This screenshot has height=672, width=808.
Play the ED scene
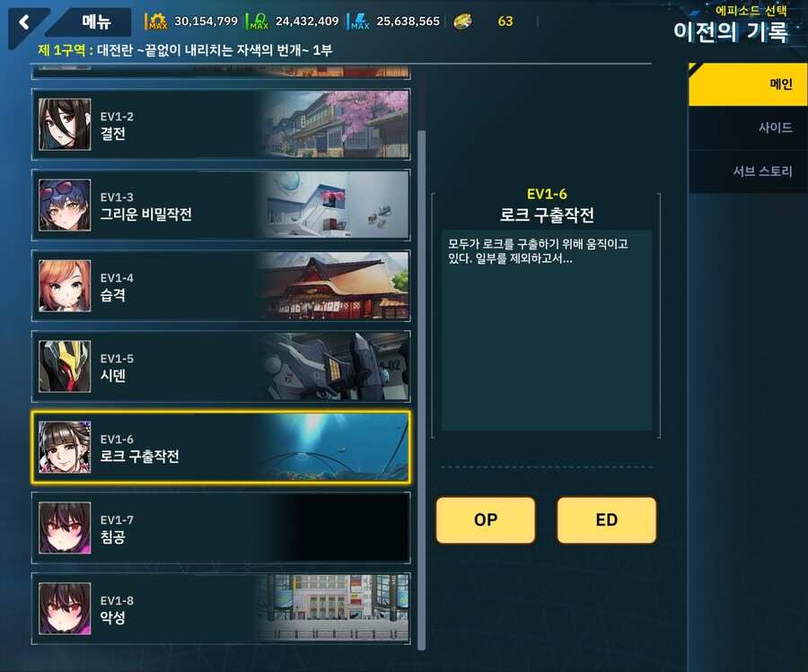[607, 520]
